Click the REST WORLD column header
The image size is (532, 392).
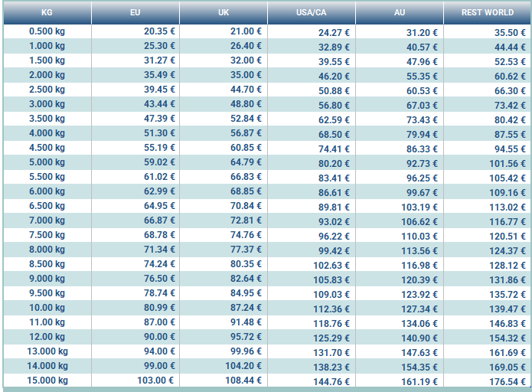(488, 12)
